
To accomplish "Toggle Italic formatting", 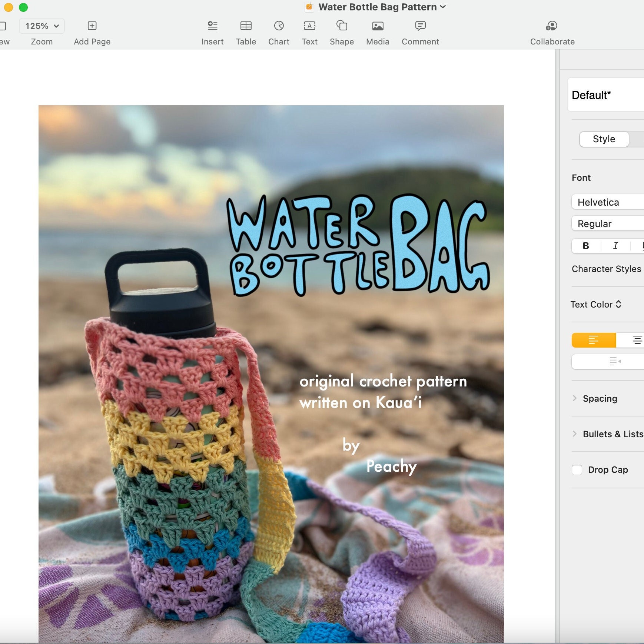I will pos(615,246).
